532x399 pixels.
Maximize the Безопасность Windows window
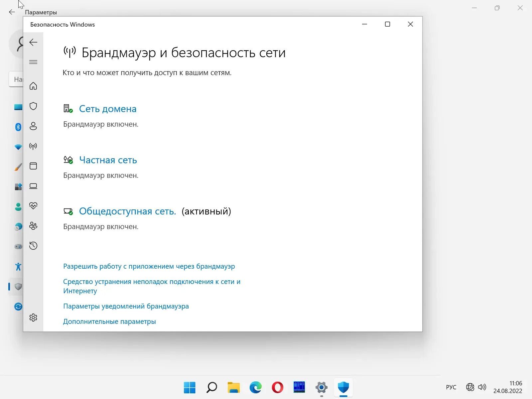(387, 24)
